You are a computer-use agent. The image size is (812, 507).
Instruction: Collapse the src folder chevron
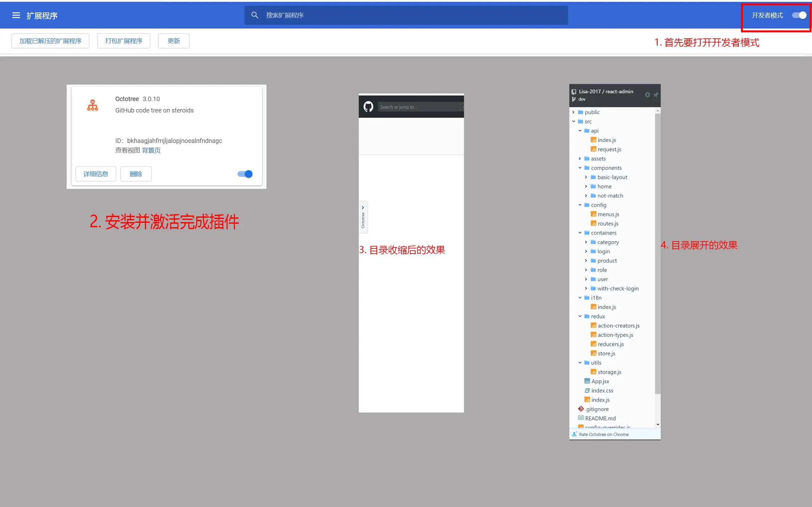tap(573, 121)
